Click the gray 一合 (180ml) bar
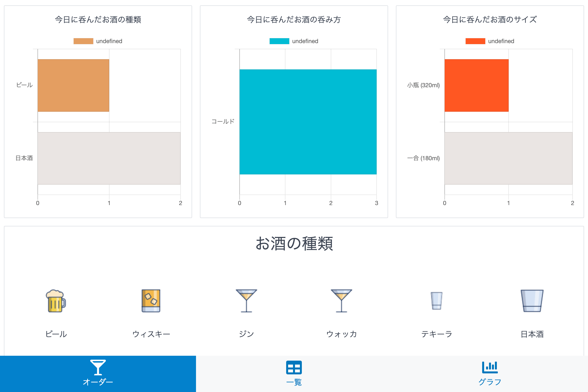 (x=508, y=158)
